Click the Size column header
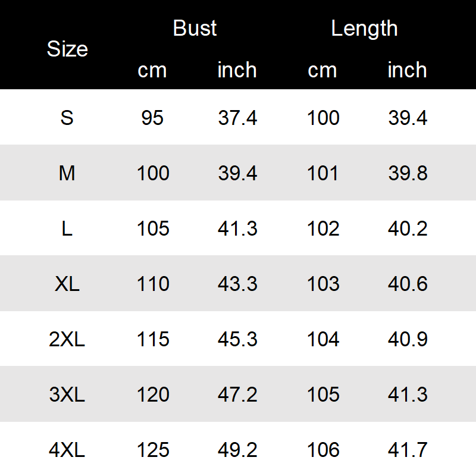 pos(67,49)
